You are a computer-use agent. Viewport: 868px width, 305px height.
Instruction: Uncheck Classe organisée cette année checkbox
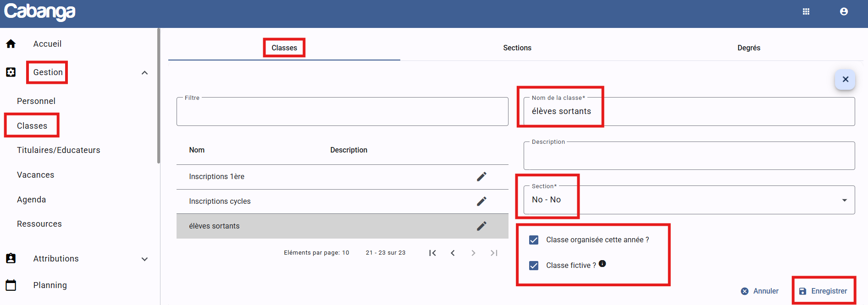tap(534, 240)
